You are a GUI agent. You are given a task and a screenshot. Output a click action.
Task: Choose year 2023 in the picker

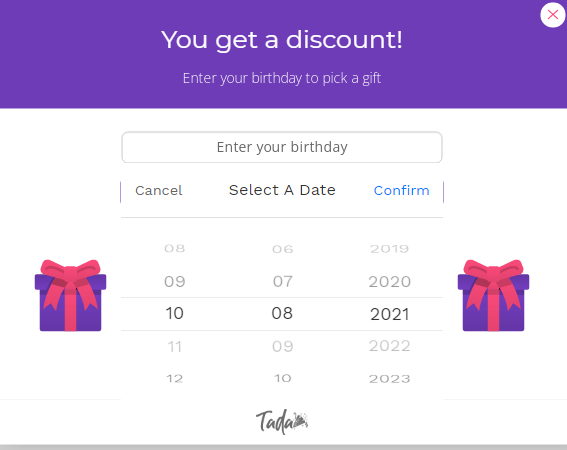[390, 379]
